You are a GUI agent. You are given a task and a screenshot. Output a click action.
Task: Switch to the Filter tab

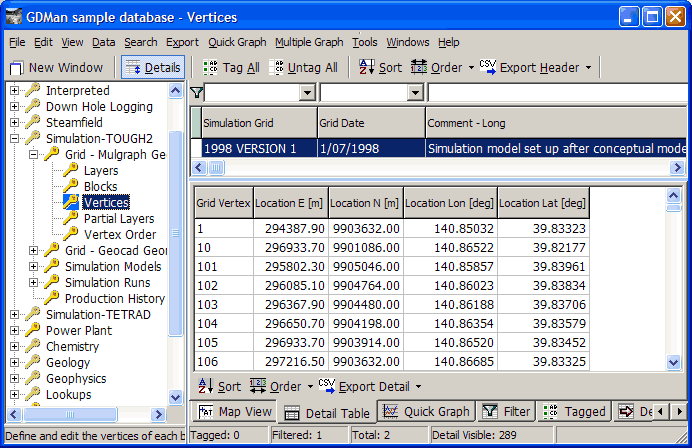507,412
